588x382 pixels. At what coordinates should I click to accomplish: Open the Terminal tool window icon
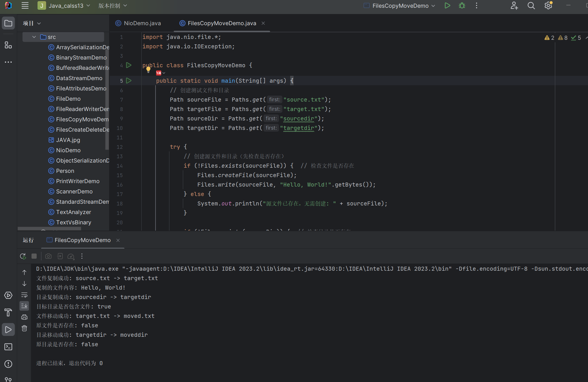coord(8,347)
